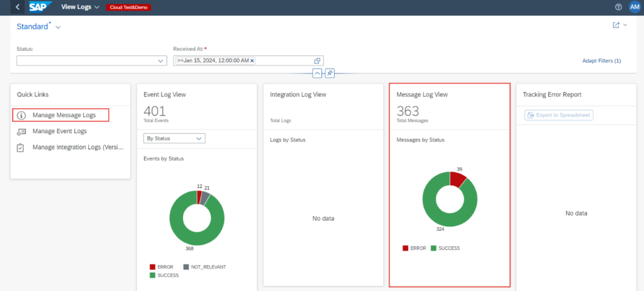Open Manage Event Logs link
The height and width of the screenshot is (291, 644).
pos(59,131)
